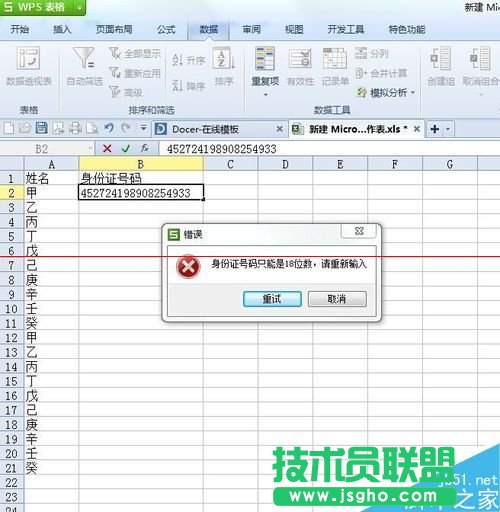This screenshot has height=512, width=500.
Task: Click the Duplicates (重复项) icon
Action: (265, 59)
